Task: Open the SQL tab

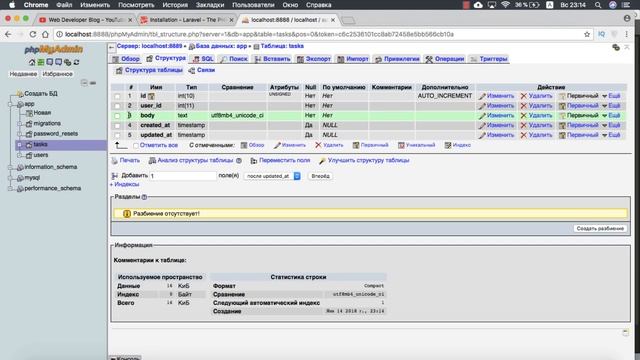Action: (x=203, y=59)
